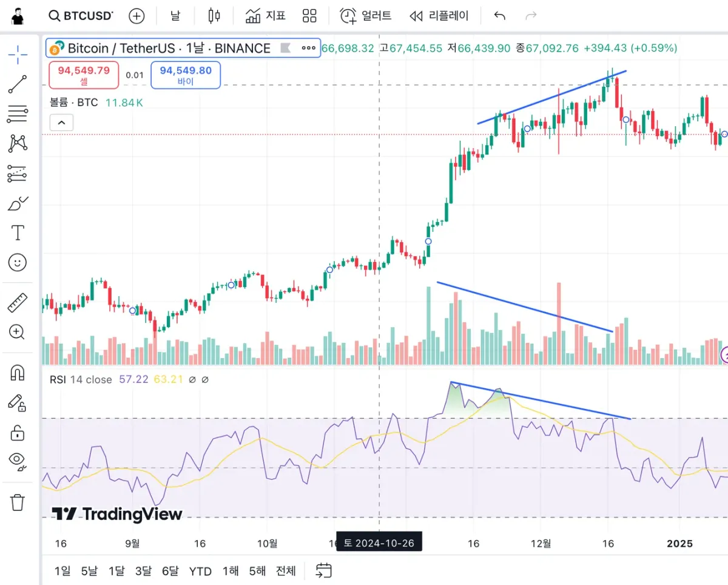Add a symbol with the plus button

[x=137, y=16]
